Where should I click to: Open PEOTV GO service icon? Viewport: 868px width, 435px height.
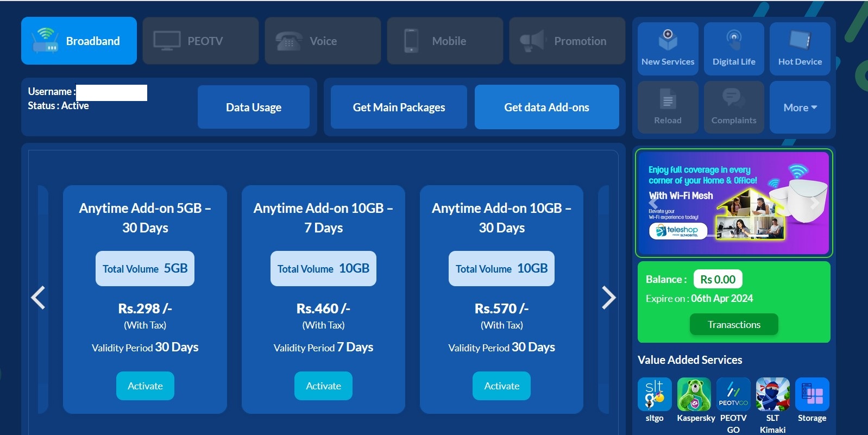[x=733, y=394]
